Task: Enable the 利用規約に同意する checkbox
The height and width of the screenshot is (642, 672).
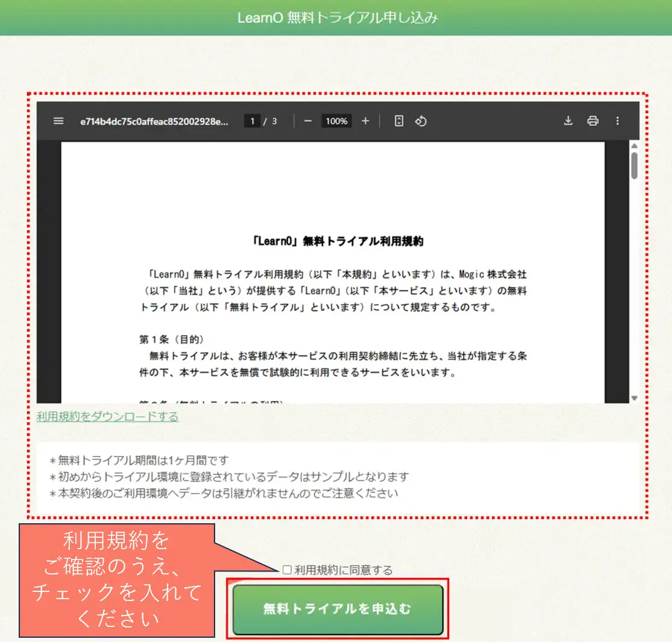Action: (286, 568)
